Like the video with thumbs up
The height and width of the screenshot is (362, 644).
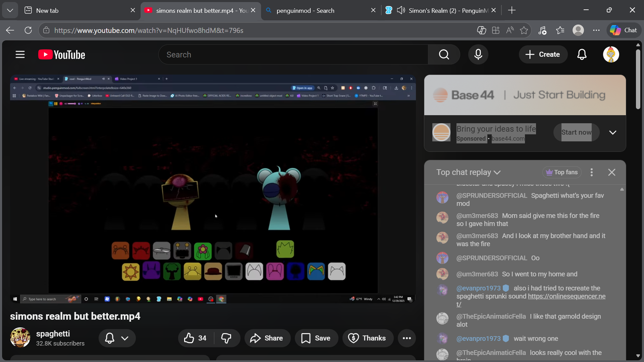[x=196, y=338]
